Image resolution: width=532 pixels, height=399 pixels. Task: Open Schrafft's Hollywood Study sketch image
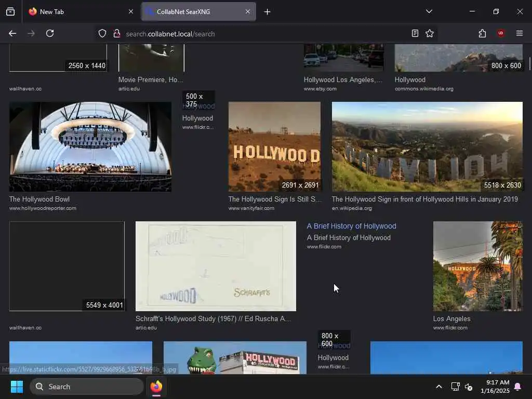tap(216, 266)
